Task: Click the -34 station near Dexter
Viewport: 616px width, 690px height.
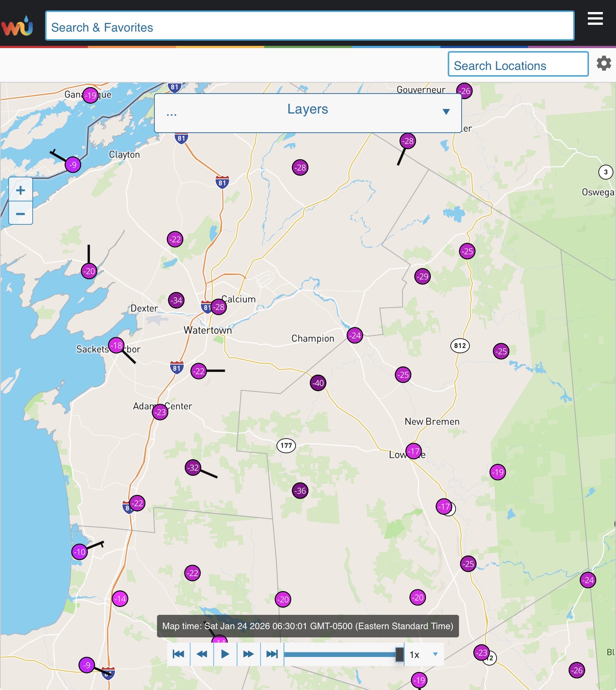Action: pos(176,300)
